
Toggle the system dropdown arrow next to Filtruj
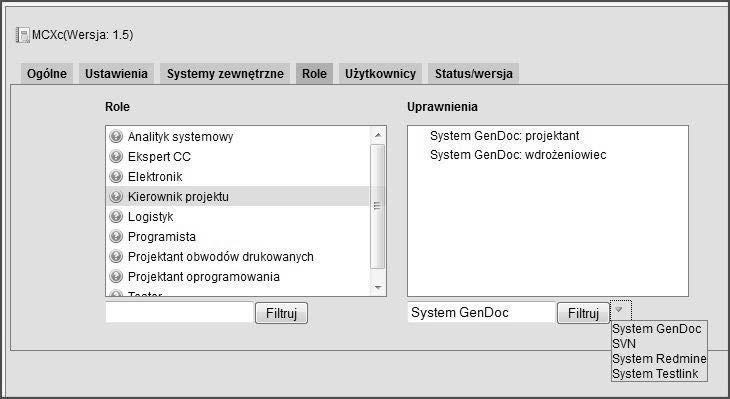coord(621,310)
